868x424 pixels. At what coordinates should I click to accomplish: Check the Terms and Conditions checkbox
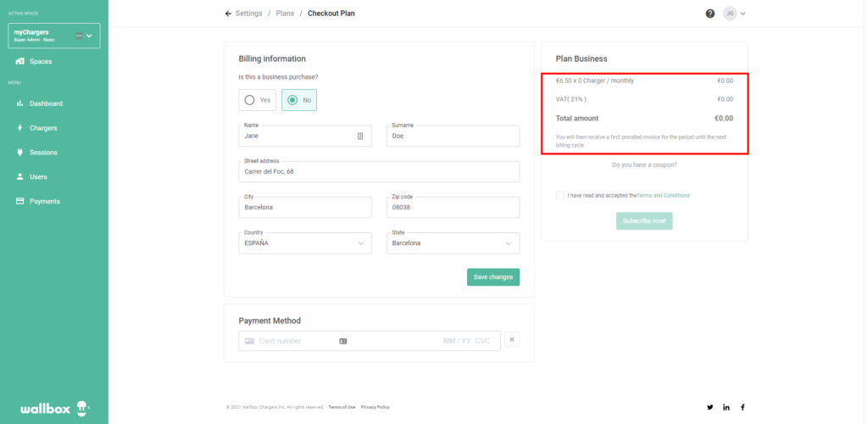560,195
